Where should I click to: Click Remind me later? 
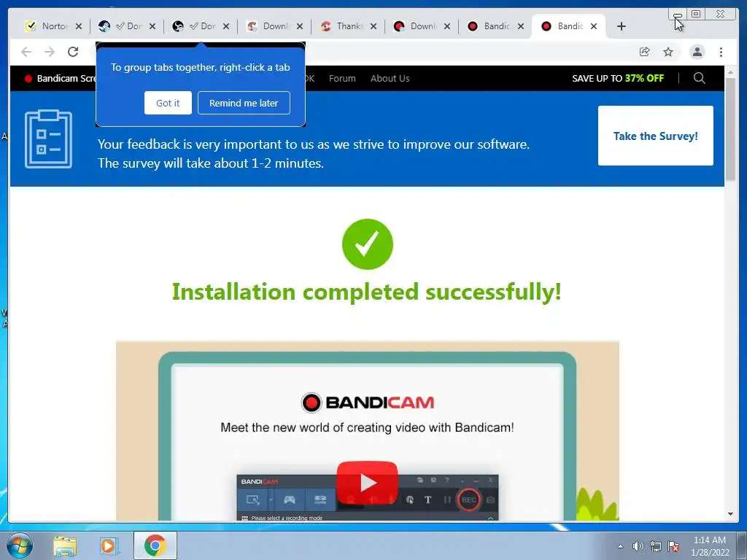(x=244, y=103)
